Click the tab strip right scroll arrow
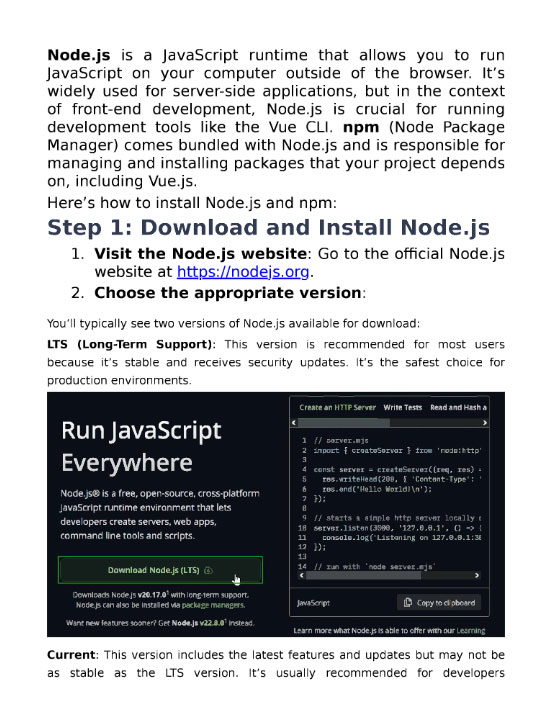The width and height of the screenshot is (555, 726). tap(485, 423)
